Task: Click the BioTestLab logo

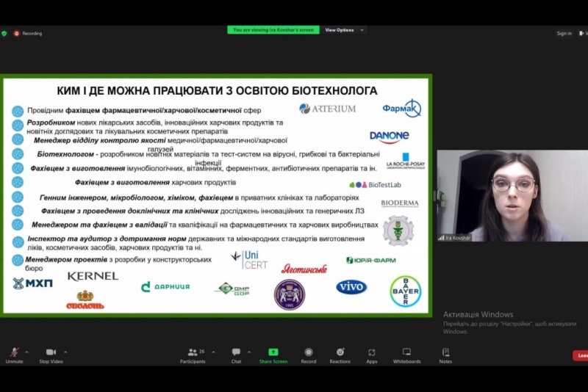Action: point(375,184)
